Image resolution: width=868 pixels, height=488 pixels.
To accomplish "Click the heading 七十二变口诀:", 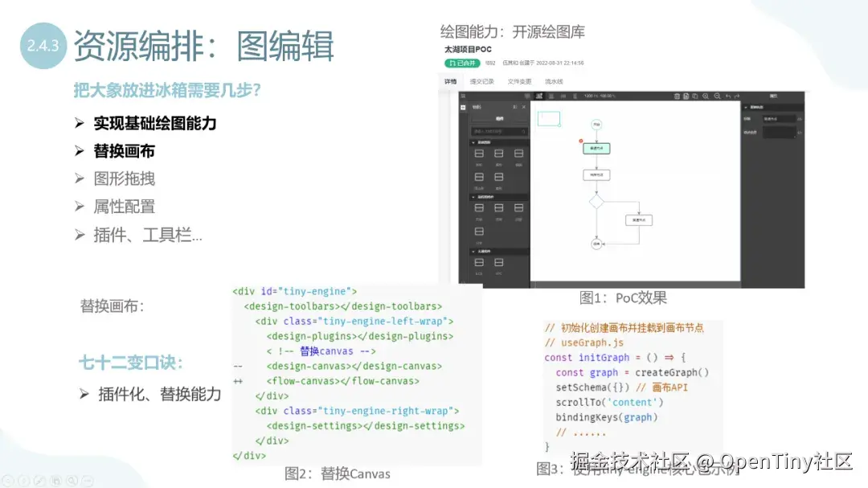I will coord(131,363).
